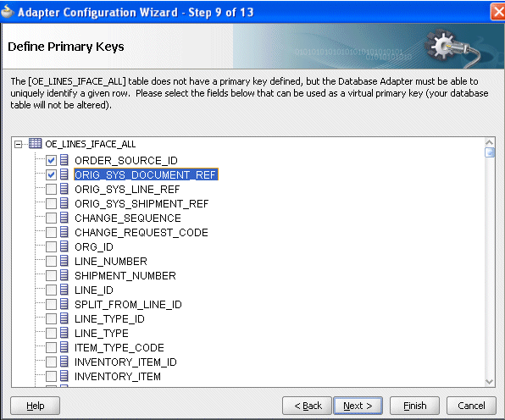Select the CHANGE_SEQUENCE column name

click(x=128, y=218)
